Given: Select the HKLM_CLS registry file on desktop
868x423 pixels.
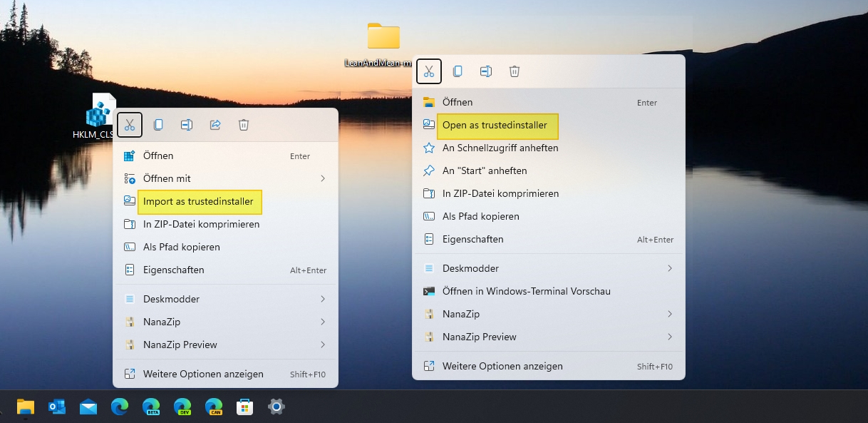Looking at the screenshot, I should tap(98, 116).
